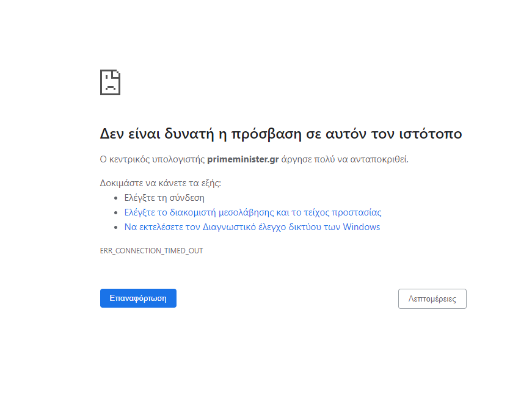Click the bold primeminister.gr hostname
This screenshot has height=398, width=532.
(243, 159)
